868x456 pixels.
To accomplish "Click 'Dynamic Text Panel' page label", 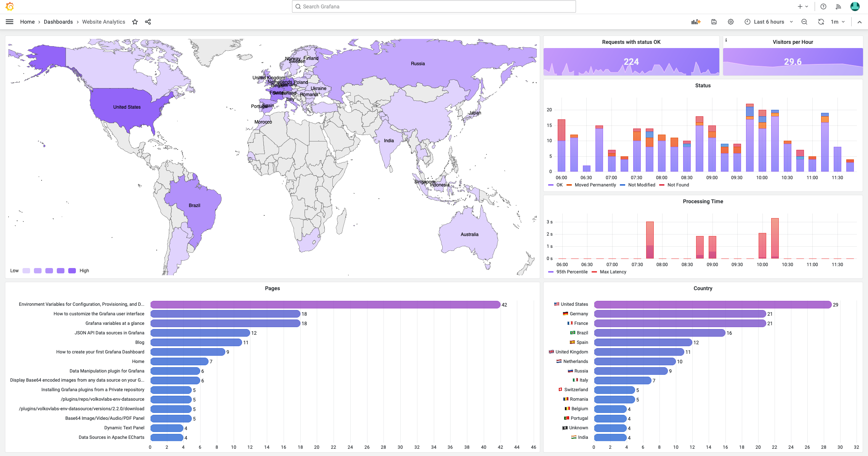I will 124,428.
